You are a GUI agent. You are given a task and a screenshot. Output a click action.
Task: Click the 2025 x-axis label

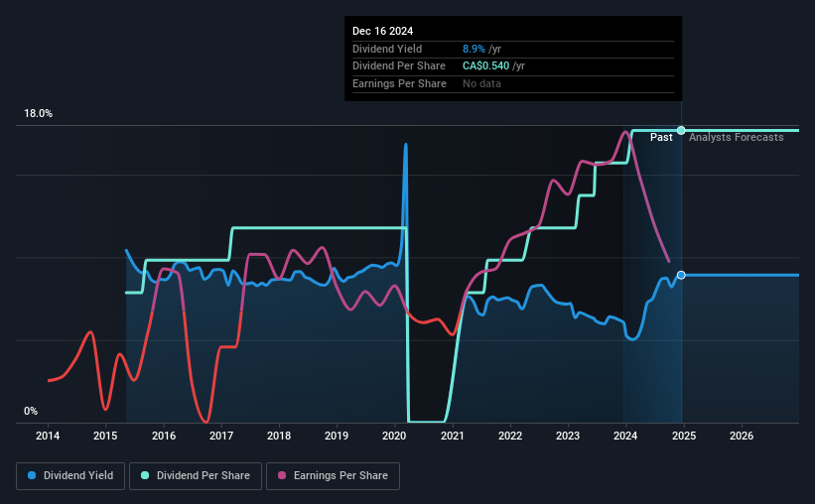click(x=684, y=436)
